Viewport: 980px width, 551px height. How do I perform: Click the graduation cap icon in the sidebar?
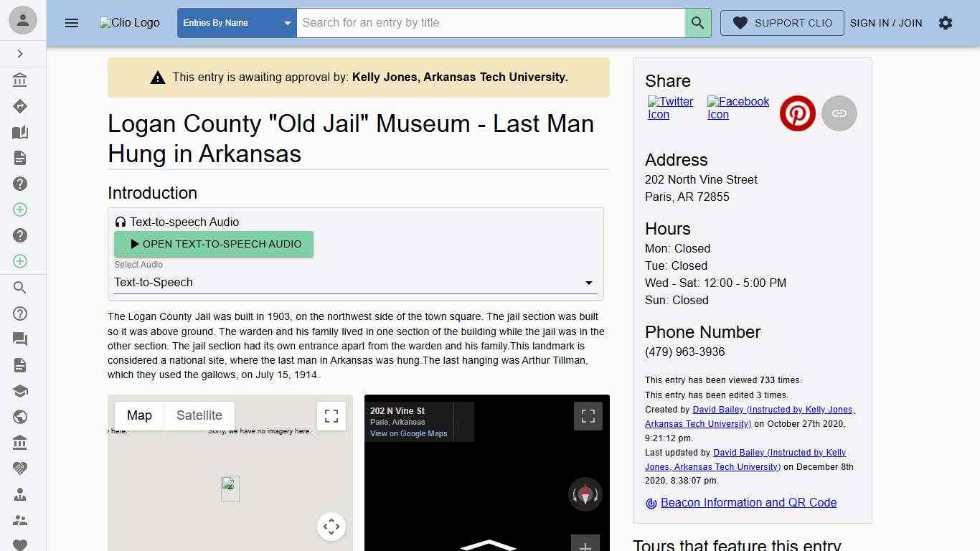[x=19, y=391]
